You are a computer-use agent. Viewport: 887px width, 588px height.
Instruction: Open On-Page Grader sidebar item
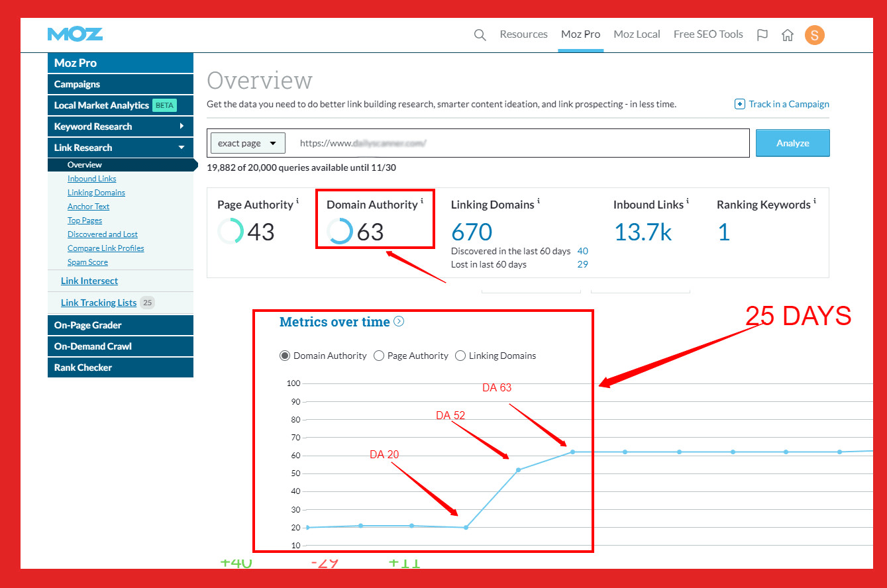click(121, 325)
